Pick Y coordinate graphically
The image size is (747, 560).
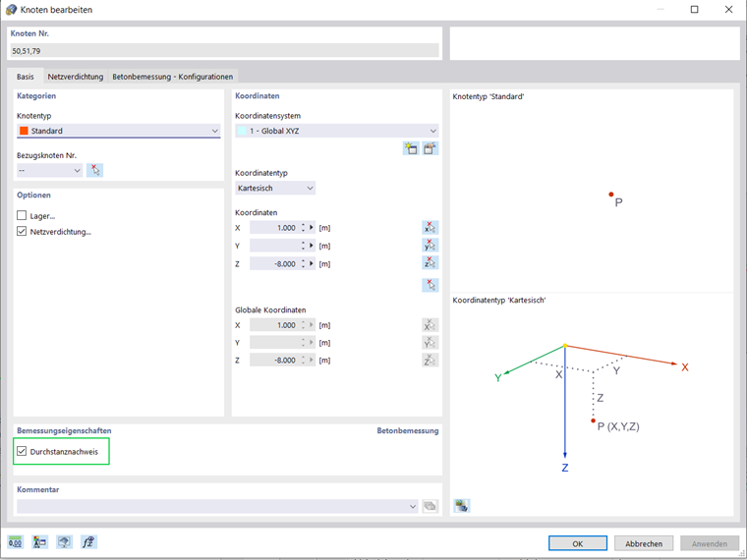click(431, 246)
